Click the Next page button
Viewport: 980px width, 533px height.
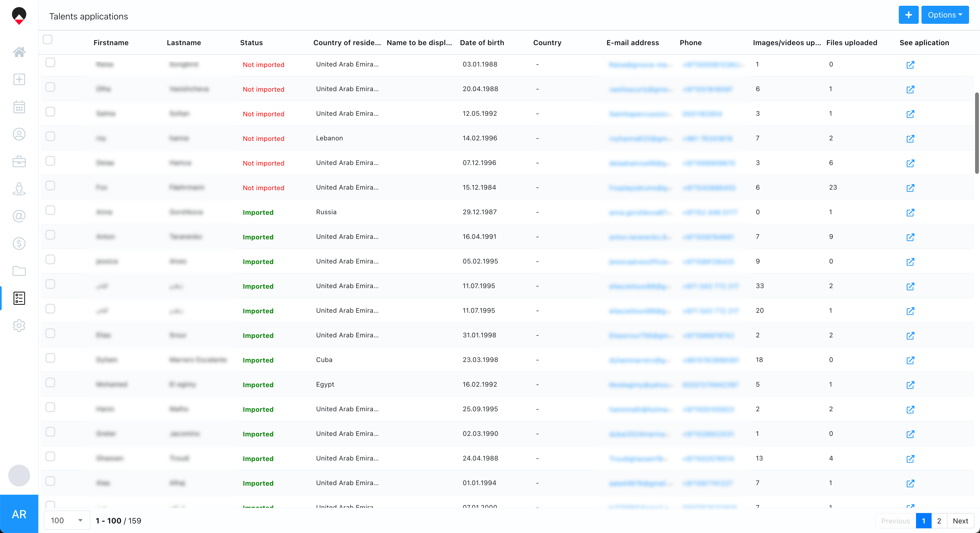tap(960, 521)
